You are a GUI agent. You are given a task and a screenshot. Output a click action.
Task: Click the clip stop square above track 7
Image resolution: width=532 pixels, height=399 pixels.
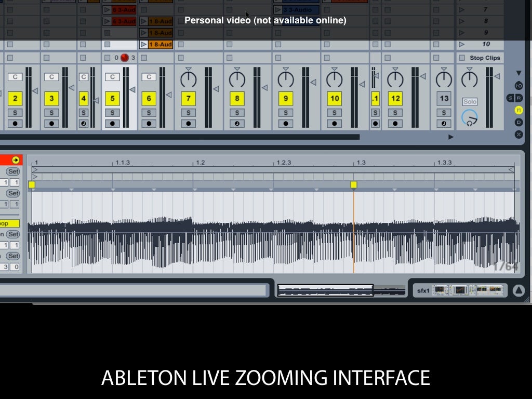point(181,58)
